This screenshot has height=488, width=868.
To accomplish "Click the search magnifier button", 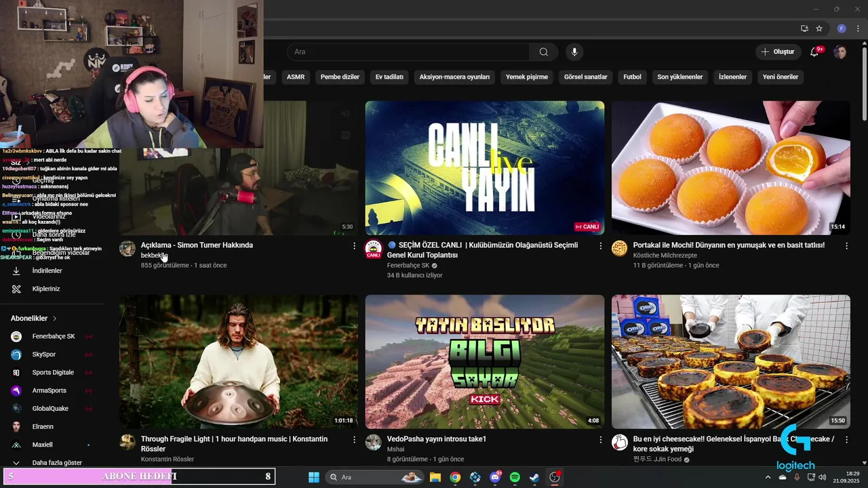I will tap(543, 52).
